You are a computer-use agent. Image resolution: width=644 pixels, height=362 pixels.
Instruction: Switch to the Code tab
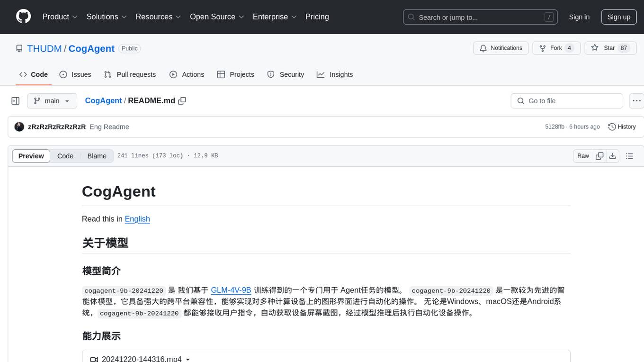pyautogui.click(x=34, y=74)
